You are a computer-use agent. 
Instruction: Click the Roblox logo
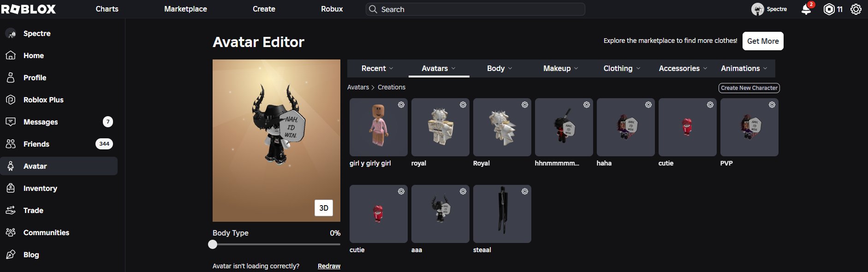(29, 9)
